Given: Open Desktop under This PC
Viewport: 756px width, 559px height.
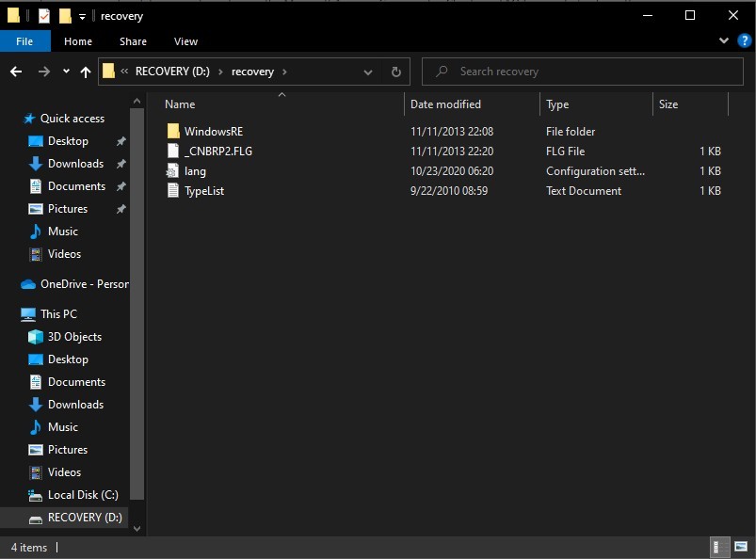Looking at the screenshot, I should coord(68,359).
